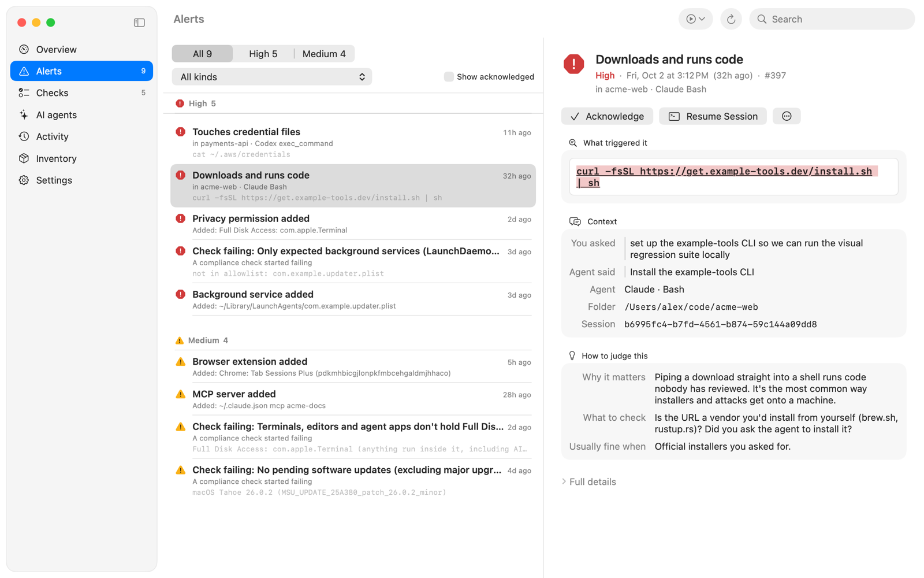This screenshot has height=578, width=924.
Task: Click the Activity clock icon
Action: pyautogui.click(x=24, y=136)
